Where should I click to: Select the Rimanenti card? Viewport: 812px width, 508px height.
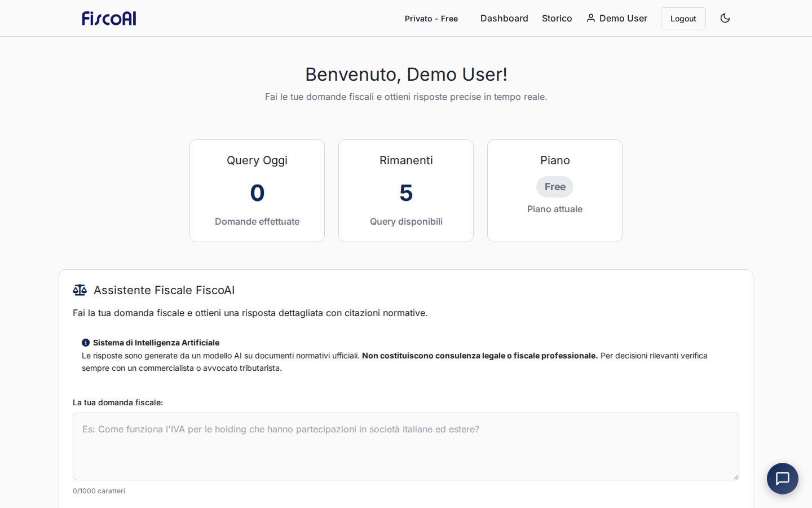406,191
